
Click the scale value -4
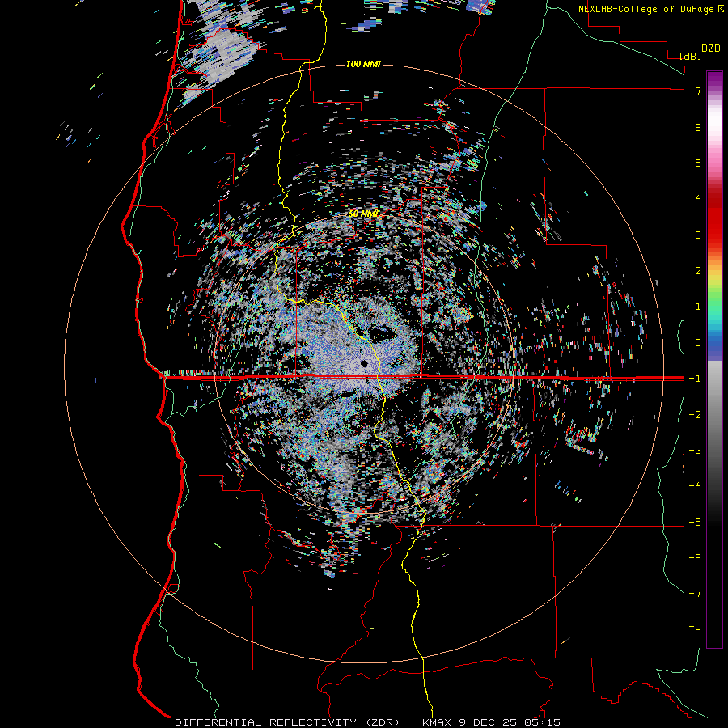tap(695, 486)
